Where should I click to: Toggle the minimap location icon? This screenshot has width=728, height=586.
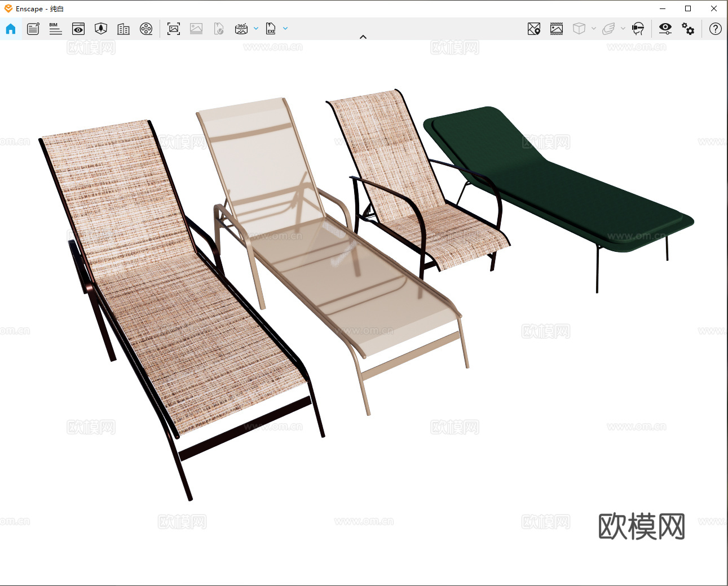click(534, 29)
